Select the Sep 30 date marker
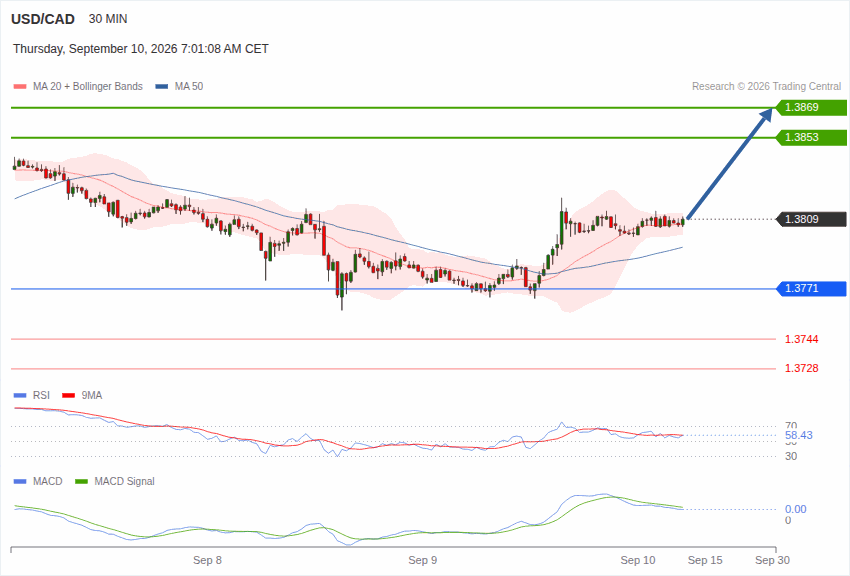The width and height of the screenshot is (850, 576). 772,560
